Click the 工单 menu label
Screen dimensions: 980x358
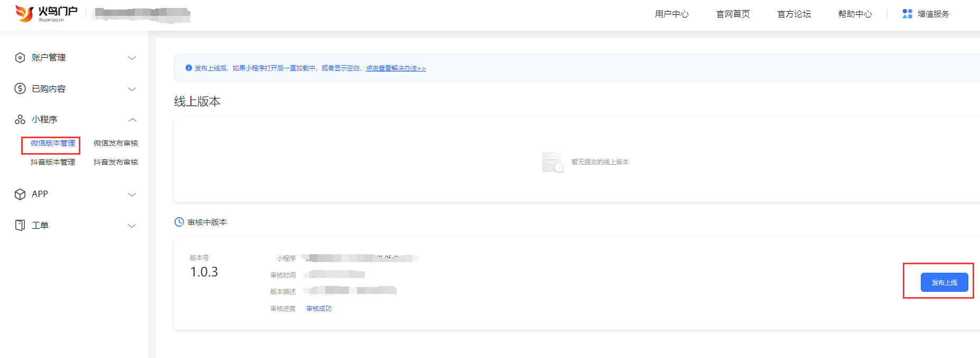click(x=40, y=226)
